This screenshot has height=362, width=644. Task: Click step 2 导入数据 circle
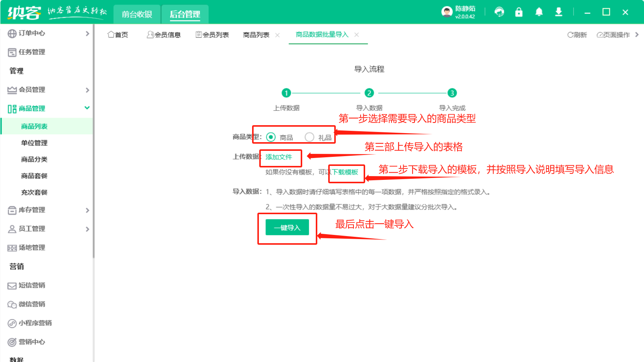coord(369,93)
